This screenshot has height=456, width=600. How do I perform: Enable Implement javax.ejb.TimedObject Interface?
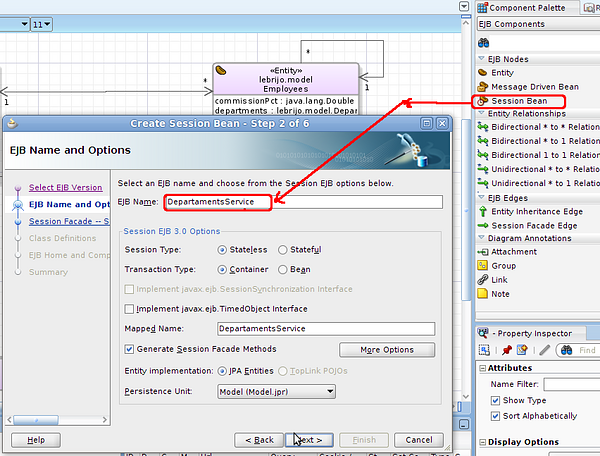click(129, 309)
